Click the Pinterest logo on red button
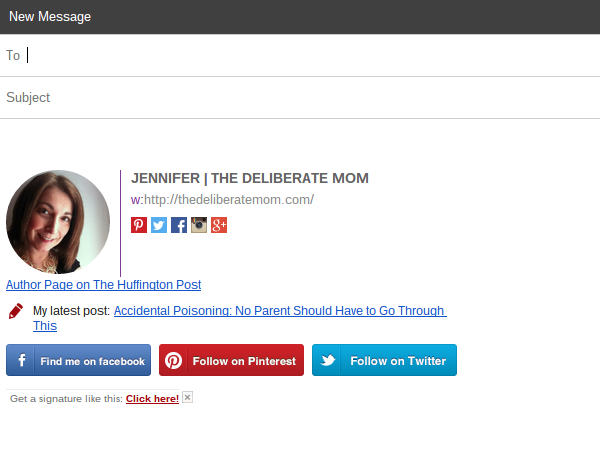Screen dimensions: 600x450 (173, 360)
